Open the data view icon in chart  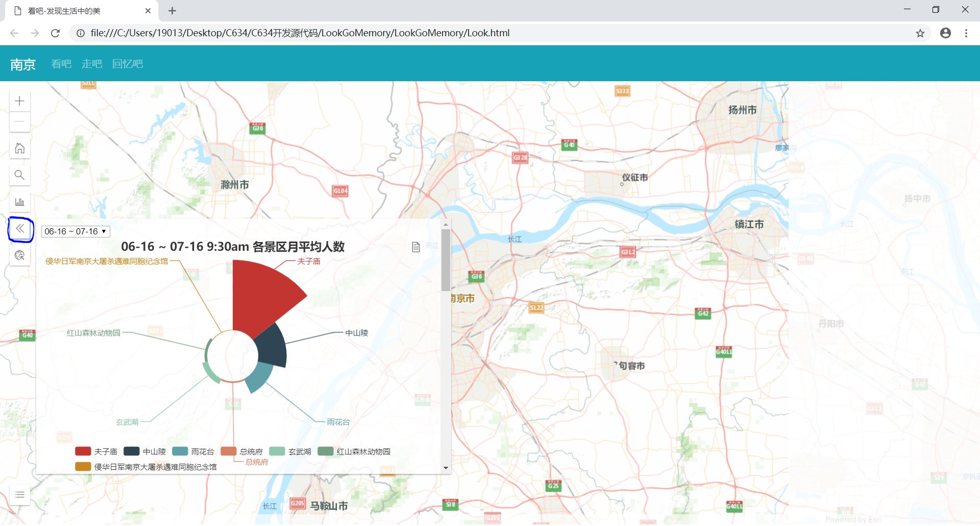point(416,247)
